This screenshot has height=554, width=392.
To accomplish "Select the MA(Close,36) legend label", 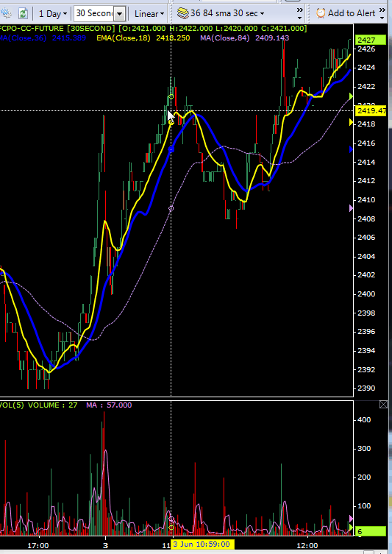I will click(23, 38).
